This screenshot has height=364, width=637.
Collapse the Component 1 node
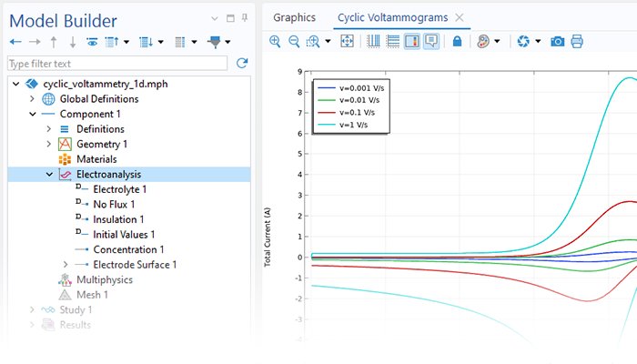point(33,114)
